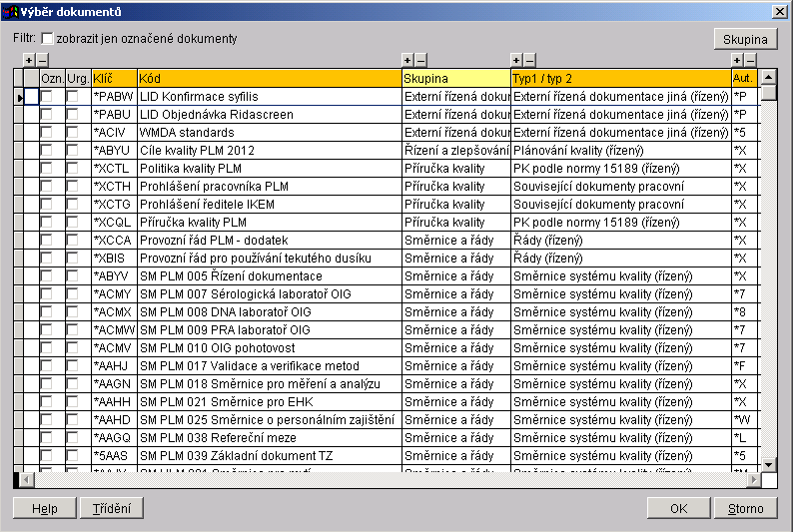The image size is (794, 532).
Task: Click the leftmost plus button above the table
Action: 28,61
